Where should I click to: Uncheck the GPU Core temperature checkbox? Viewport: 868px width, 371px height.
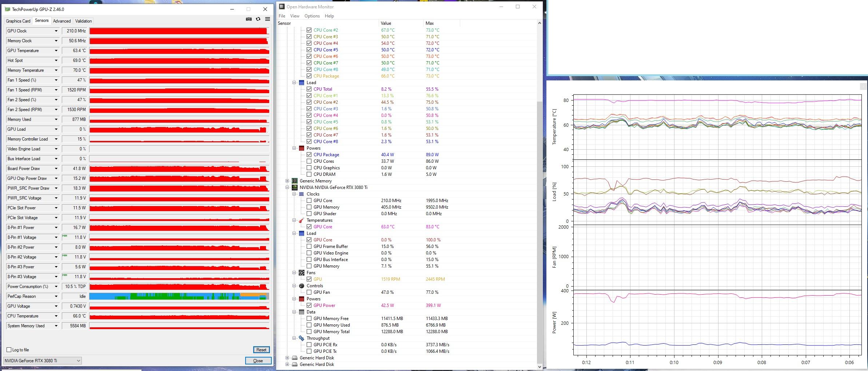tap(309, 227)
